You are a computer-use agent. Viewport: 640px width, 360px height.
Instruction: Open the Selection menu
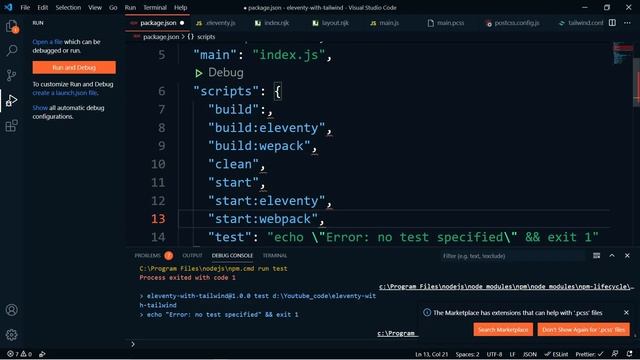68,7
